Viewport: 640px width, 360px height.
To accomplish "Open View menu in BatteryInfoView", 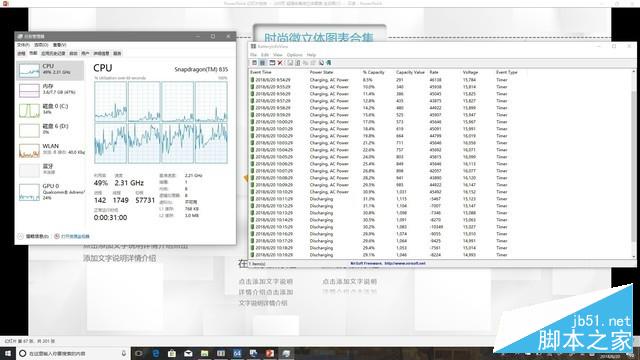I will pos(278,55).
